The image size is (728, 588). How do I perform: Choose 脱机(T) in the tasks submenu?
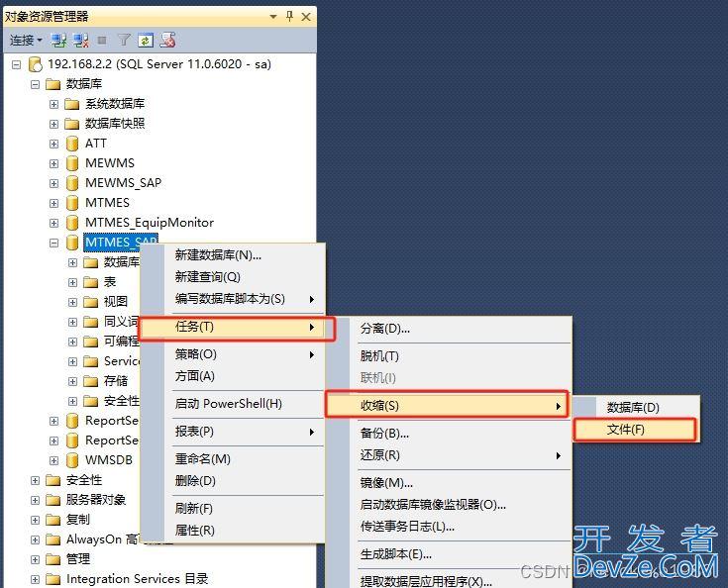click(448, 356)
